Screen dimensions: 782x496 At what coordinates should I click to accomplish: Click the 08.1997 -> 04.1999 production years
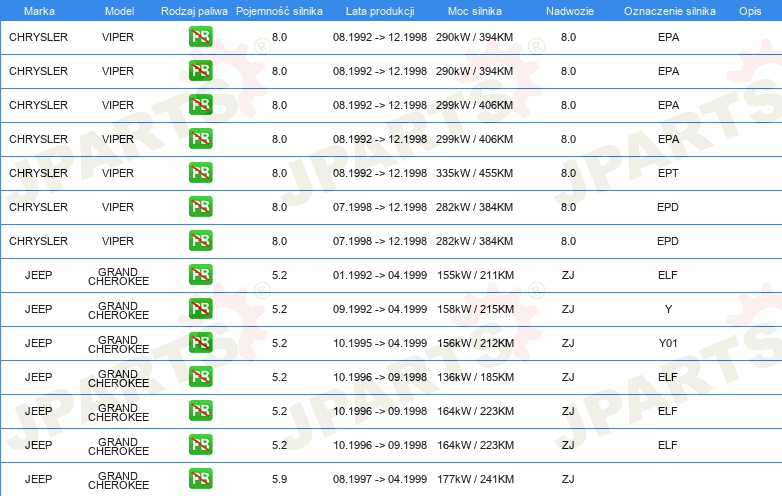[x=380, y=479]
